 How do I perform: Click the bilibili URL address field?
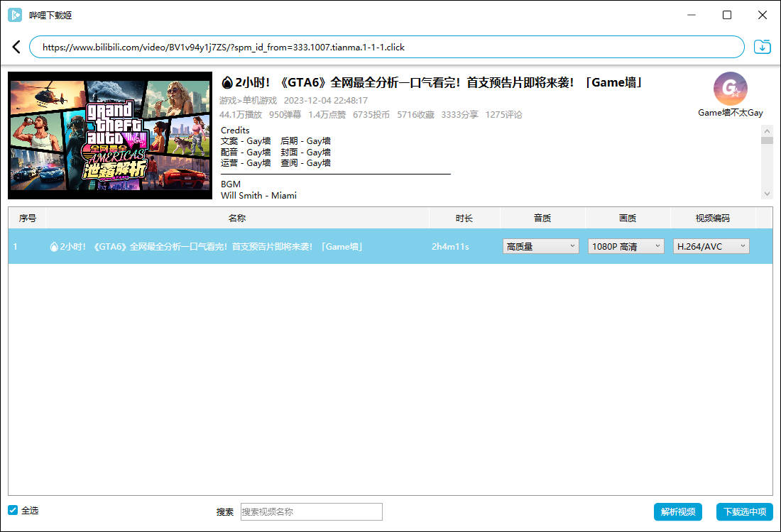click(387, 48)
